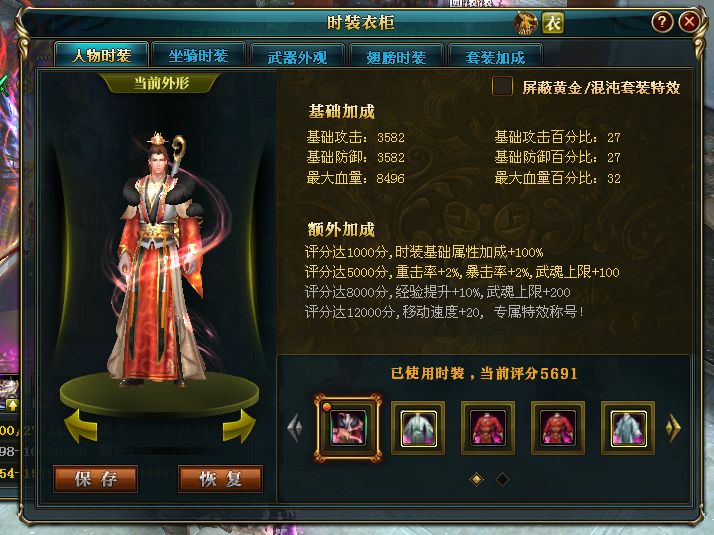The width and height of the screenshot is (714, 535).
Task: Click the golden 衣 wardrobe icon
Action: pos(552,23)
